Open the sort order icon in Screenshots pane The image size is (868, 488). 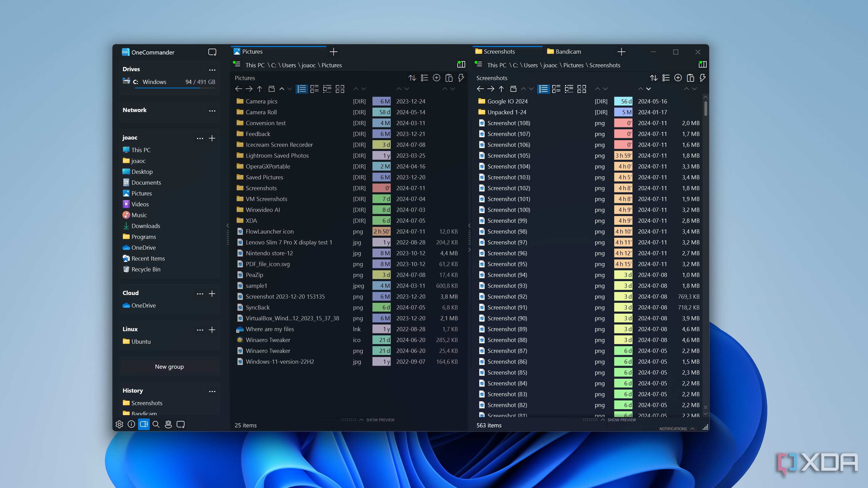[654, 78]
